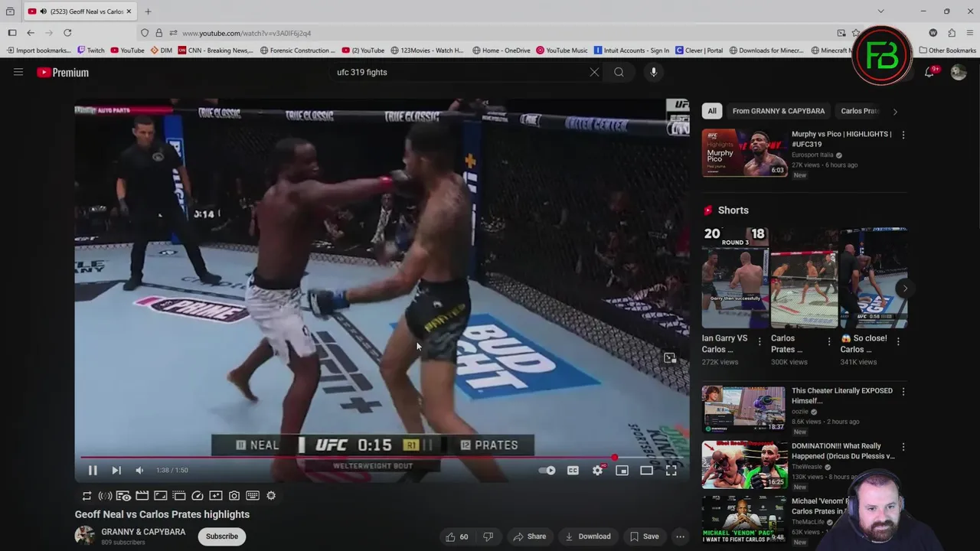Clear the search query with X
The height and width of the screenshot is (551, 980).
pyautogui.click(x=594, y=72)
